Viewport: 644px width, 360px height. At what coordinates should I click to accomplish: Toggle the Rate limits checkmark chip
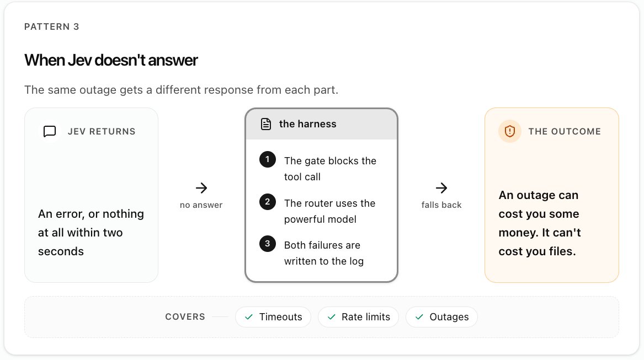[359, 317]
